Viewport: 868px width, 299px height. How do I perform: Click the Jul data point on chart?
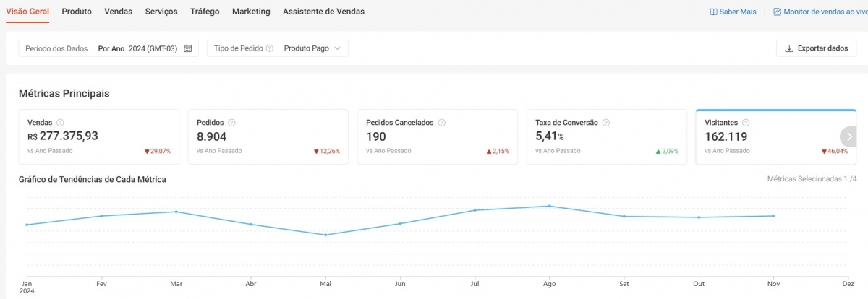pos(475,210)
